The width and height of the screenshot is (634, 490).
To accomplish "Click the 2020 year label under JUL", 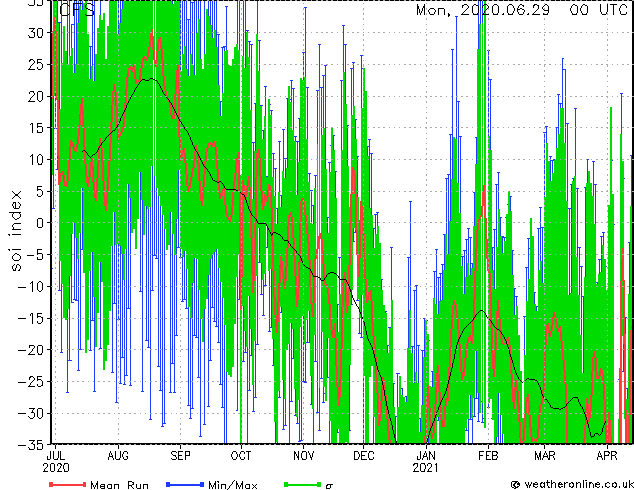I will pyautogui.click(x=56, y=468).
